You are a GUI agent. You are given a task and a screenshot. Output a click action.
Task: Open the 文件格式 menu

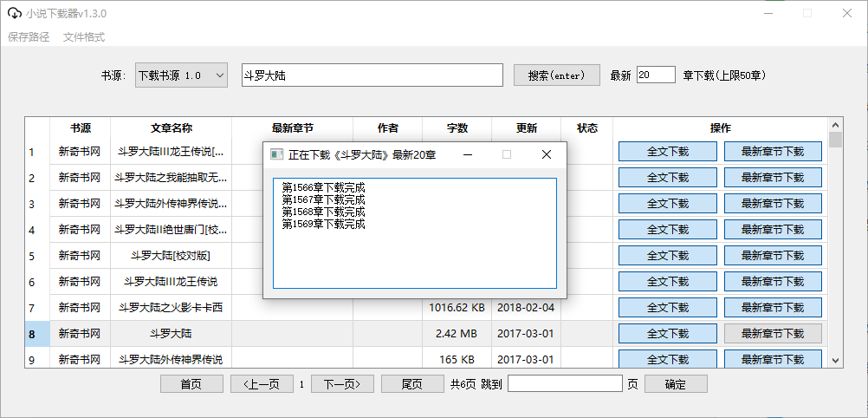tap(84, 37)
